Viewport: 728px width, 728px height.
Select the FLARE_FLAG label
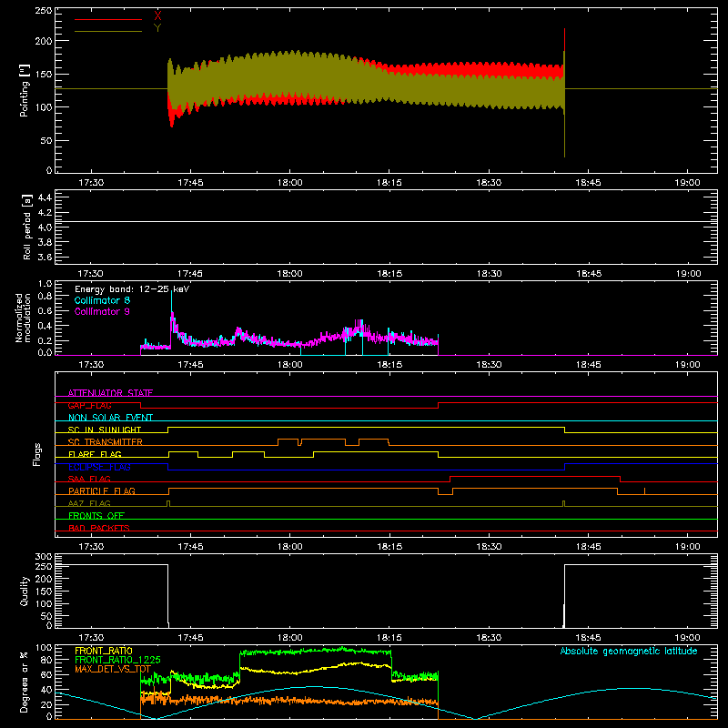pyautogui.click(x=95, y=454)
